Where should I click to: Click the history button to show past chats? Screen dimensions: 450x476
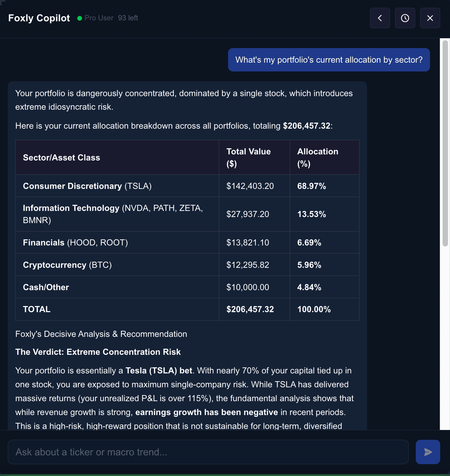pos(405,18)
